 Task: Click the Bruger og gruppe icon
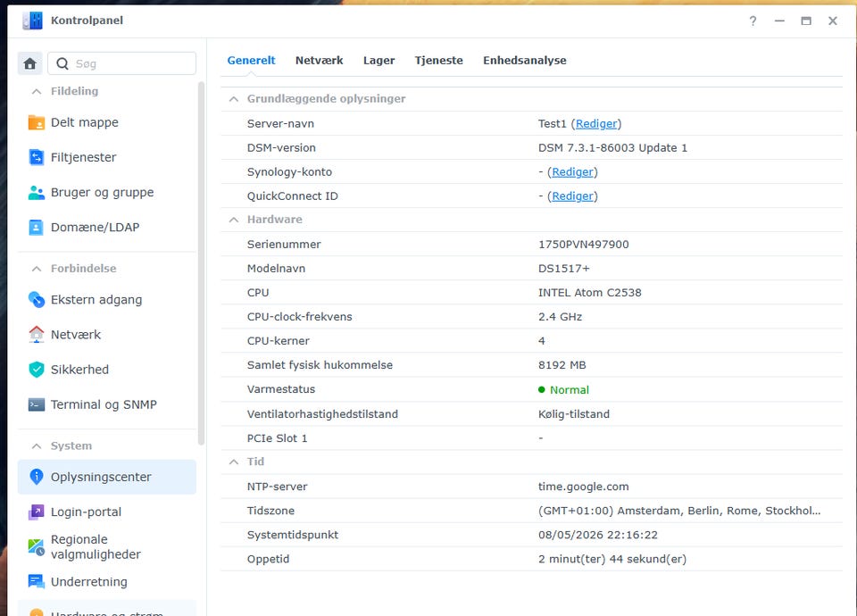36,193
